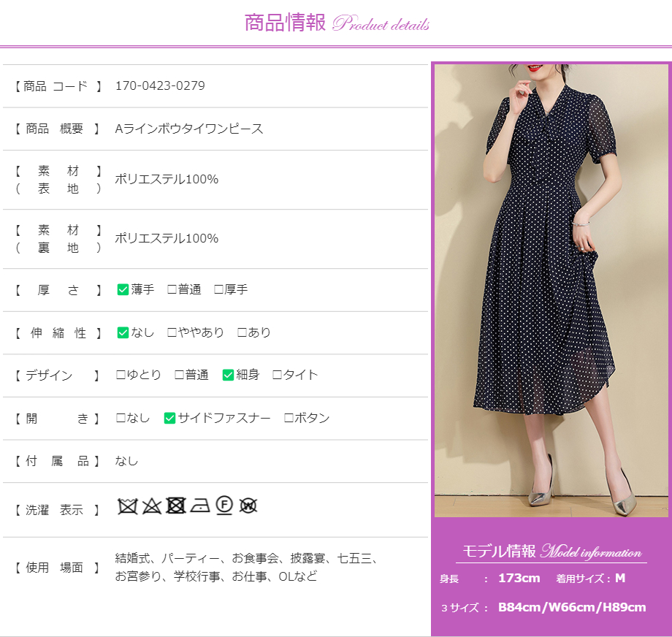Check the ゆとり design checkbox
The image size is (672, 637).
coord(121,375)
